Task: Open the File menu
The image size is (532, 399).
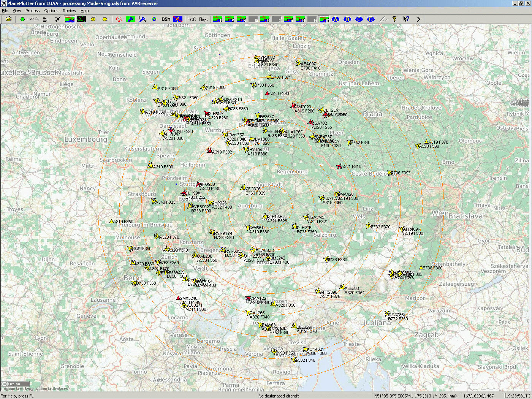Action: [x=5, y=11]
